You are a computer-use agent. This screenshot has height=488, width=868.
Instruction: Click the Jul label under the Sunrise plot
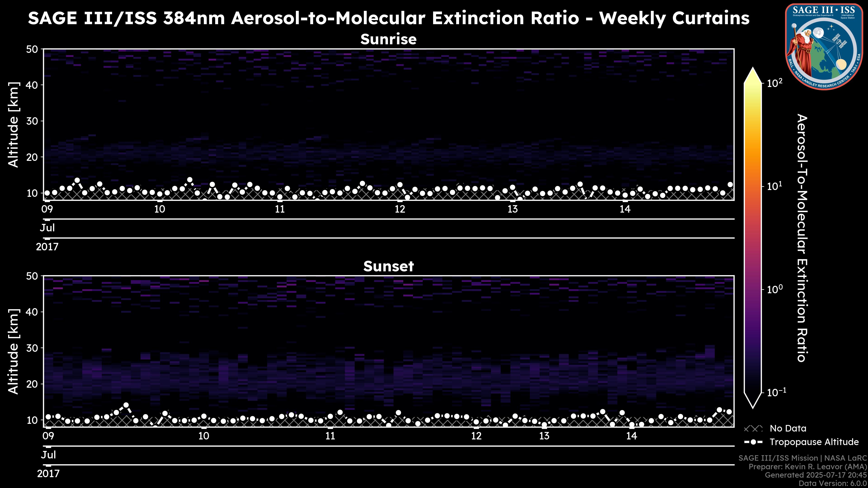pyautogui.click(x=47, y=228)
